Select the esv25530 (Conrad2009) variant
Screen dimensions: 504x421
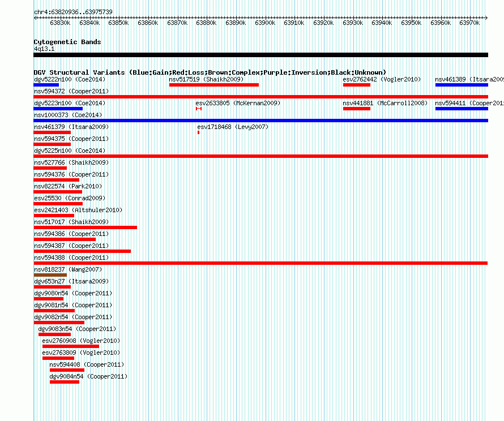[70, 198]
